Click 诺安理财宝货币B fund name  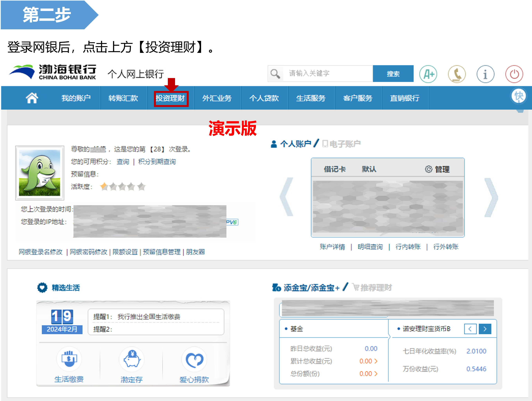click(x=426, y=329)
